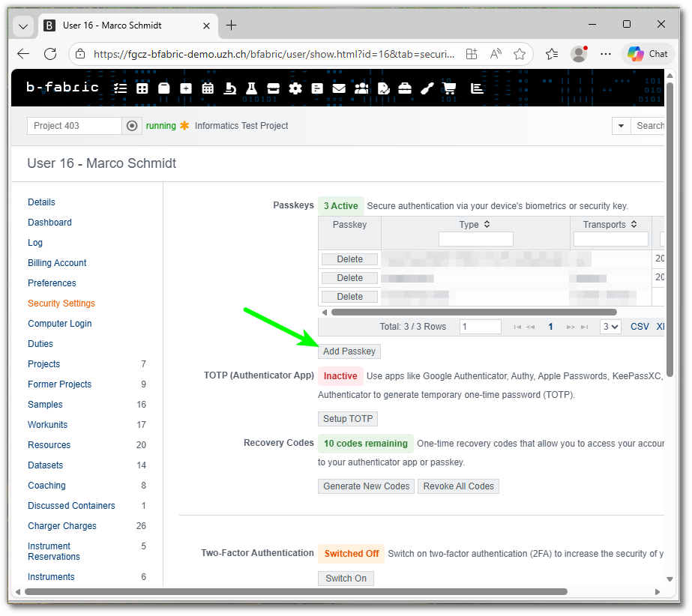This screenshot has height=616, width=692.
Task: Go to Billing Account
Action: tap(57, 263)
